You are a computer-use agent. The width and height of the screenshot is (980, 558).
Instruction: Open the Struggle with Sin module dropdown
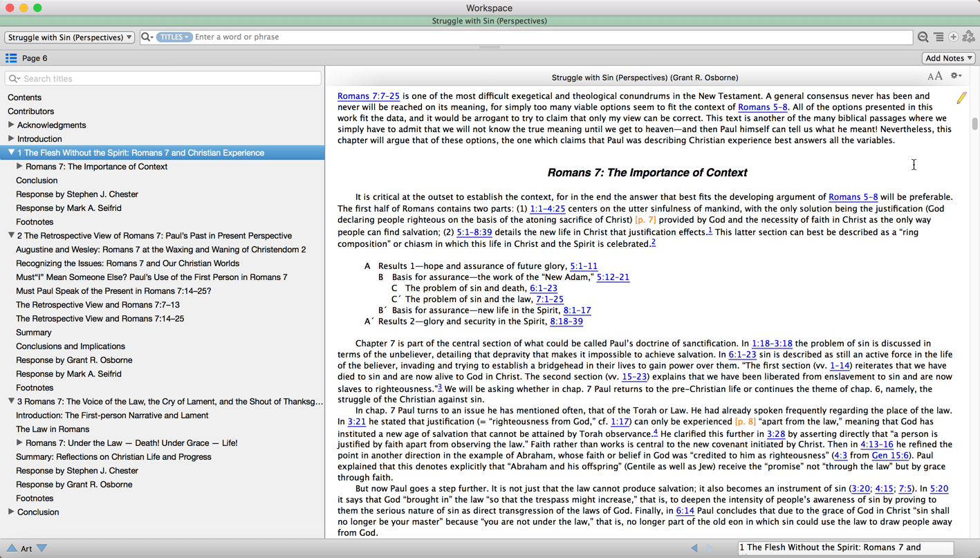[x=69, y=37]
